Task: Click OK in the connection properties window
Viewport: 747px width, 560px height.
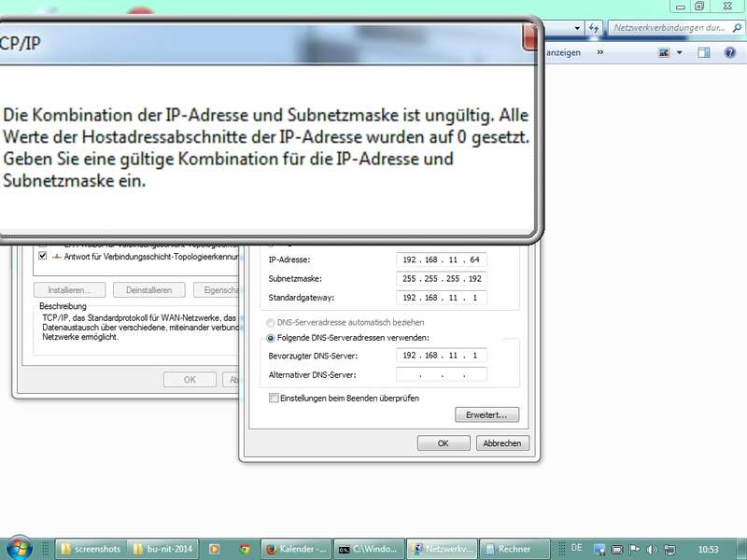Action: pyautogui.click(x=190, y=380)
